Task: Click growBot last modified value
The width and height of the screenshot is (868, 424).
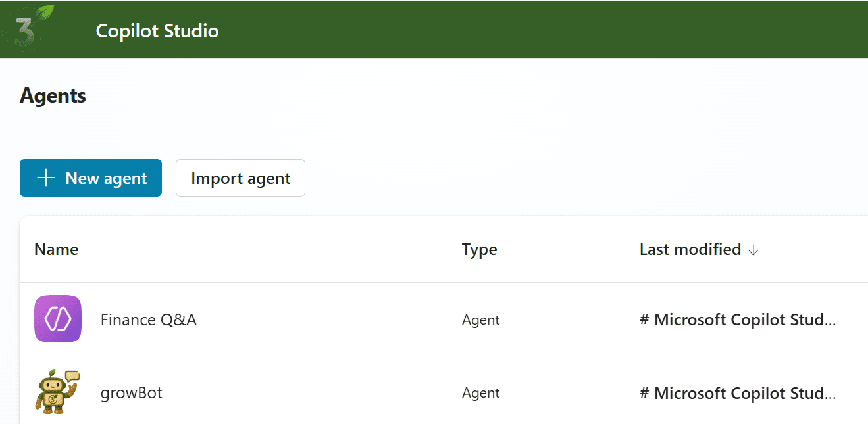Action: click(x=738, y=393)
